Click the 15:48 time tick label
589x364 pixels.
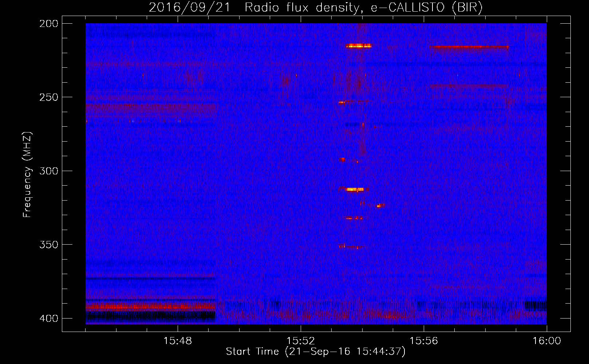(178, 341)
